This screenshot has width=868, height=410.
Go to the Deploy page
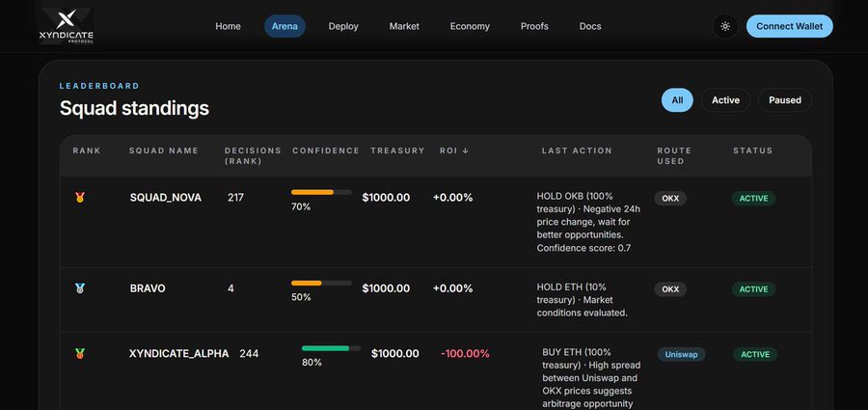point(343,26)
